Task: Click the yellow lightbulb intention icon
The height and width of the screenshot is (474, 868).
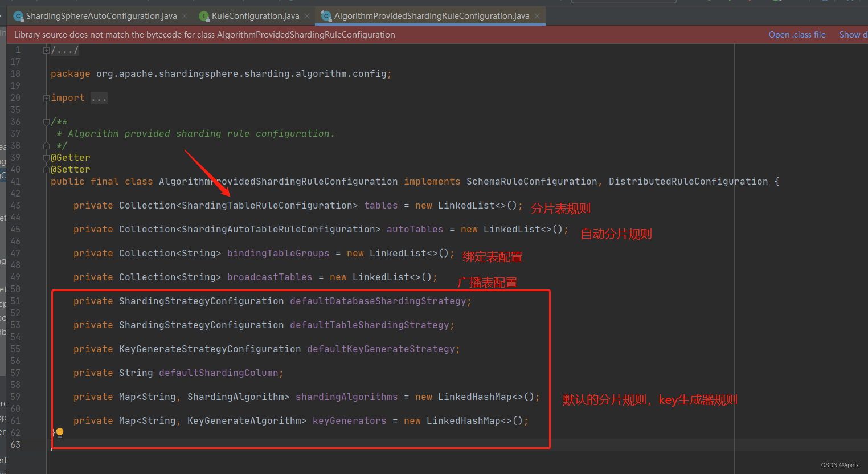Action: pos(60,433)
